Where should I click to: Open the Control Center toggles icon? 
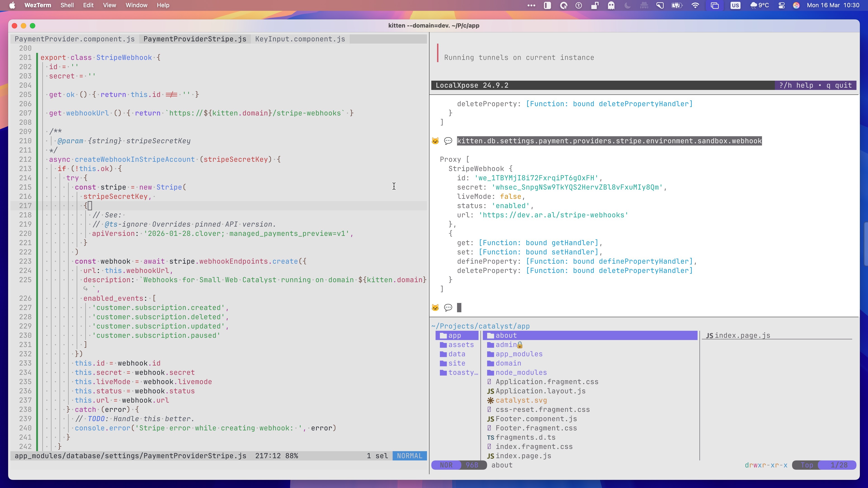coord(781,5)
